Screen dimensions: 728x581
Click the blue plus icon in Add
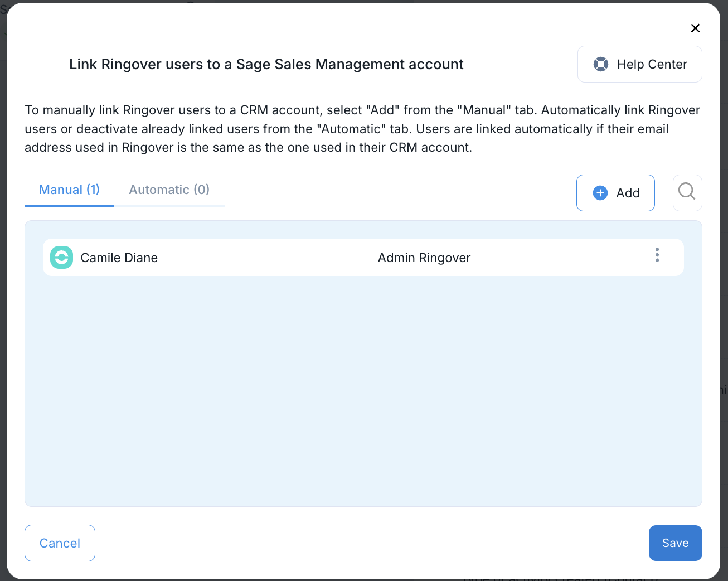pyautogui.click(x=600, y=193)
